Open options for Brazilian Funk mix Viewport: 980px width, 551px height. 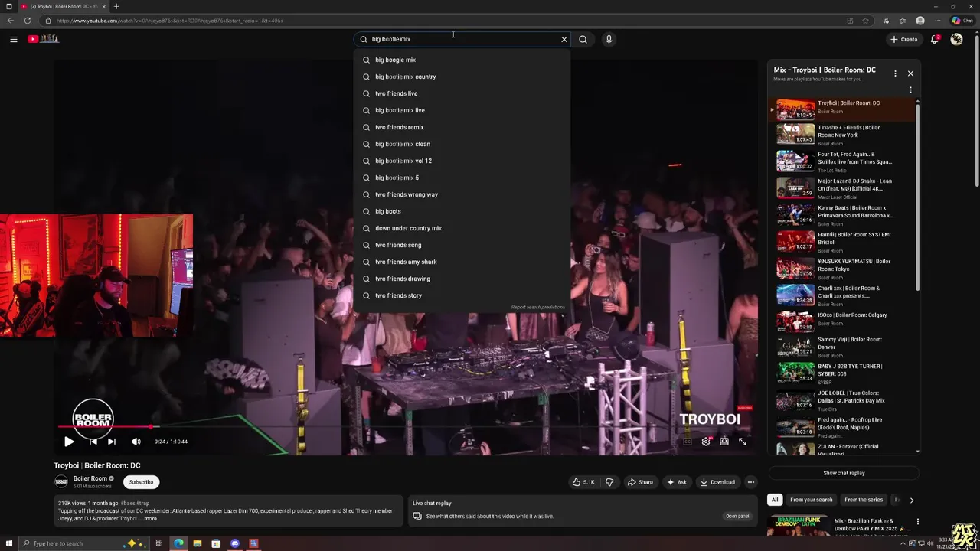pos(917,522)
